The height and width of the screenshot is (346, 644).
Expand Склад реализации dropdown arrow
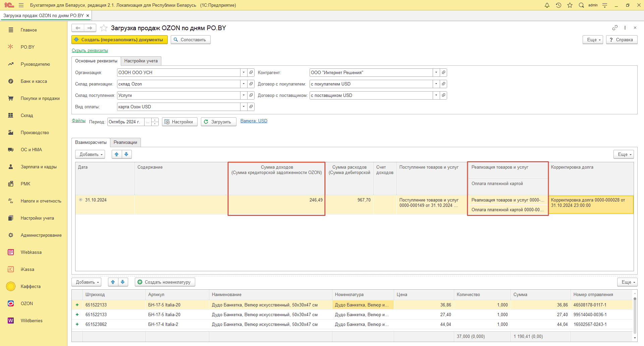coord(244,84)
